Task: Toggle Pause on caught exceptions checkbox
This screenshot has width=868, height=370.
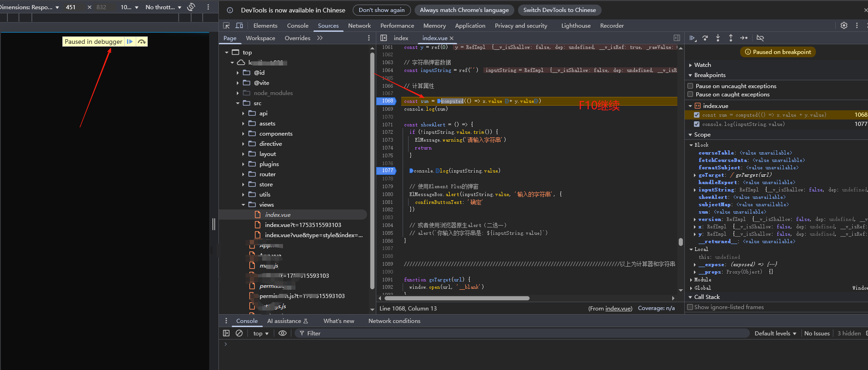Action: point(691,94)
